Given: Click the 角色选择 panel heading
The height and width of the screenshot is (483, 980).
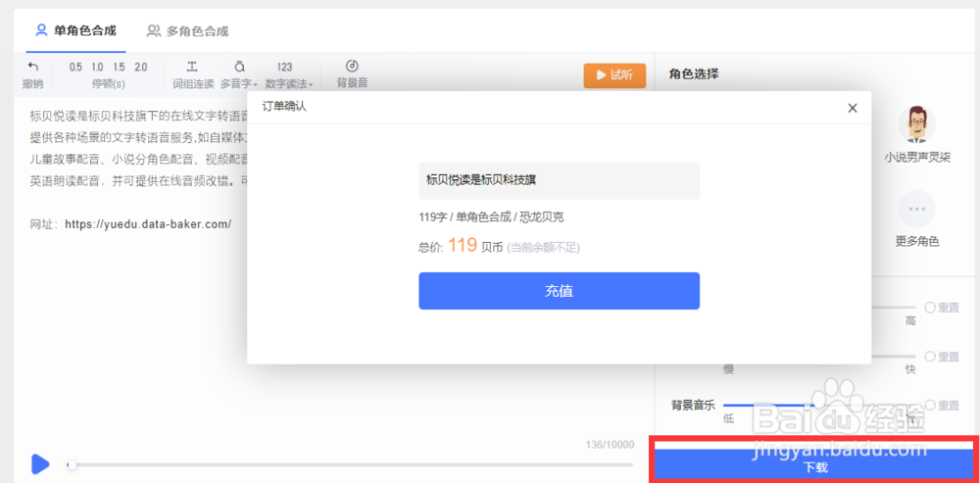Looking at the screenshot, I should coord(693,74).
